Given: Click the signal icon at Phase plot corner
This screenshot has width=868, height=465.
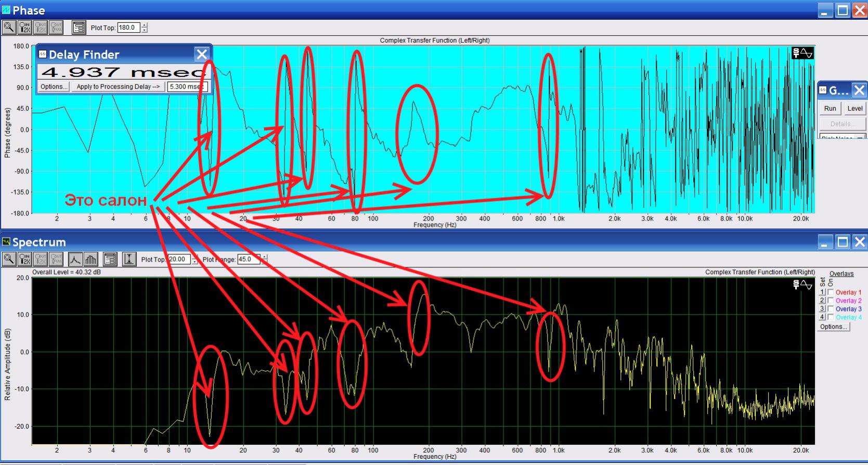Looking at the screenshot, I should point(802,53).
